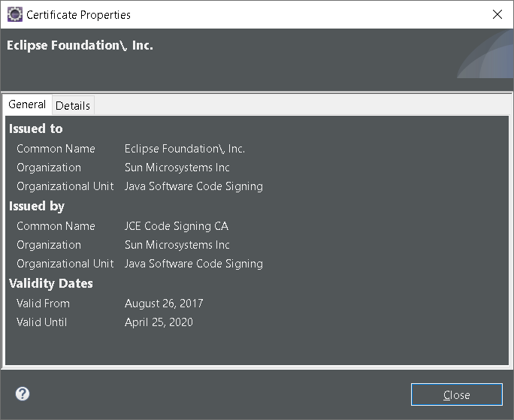The height and width of the screenshot is (420, 514).
Task: Select the General tab
Action: tap(27, 104)
